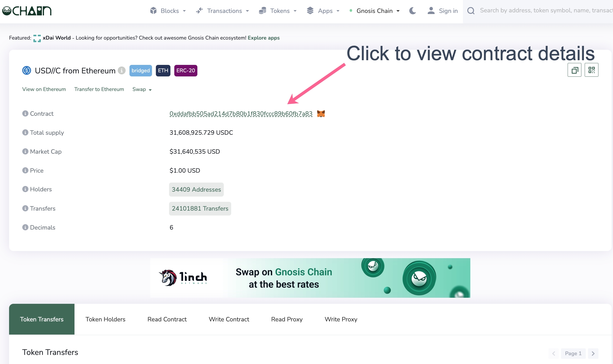Click the Token Transfers section heading
The height and width of the screenshot is (364, 613).
pos(50,352)
